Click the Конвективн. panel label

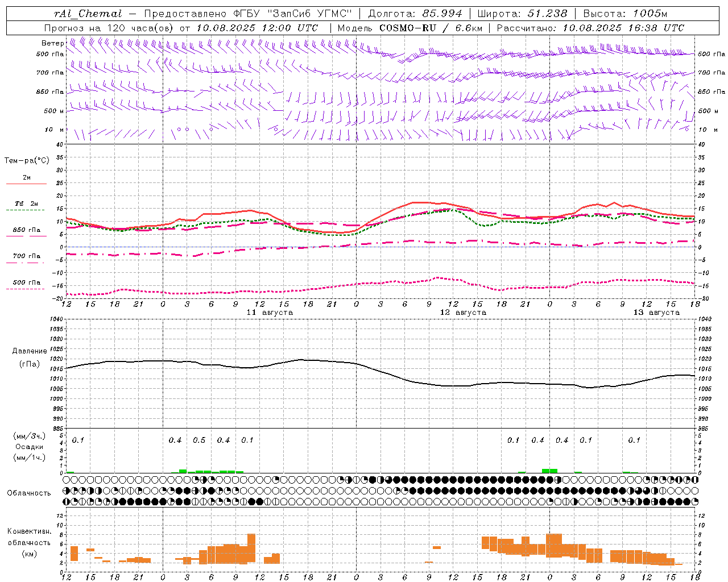[x=30, y=531]
